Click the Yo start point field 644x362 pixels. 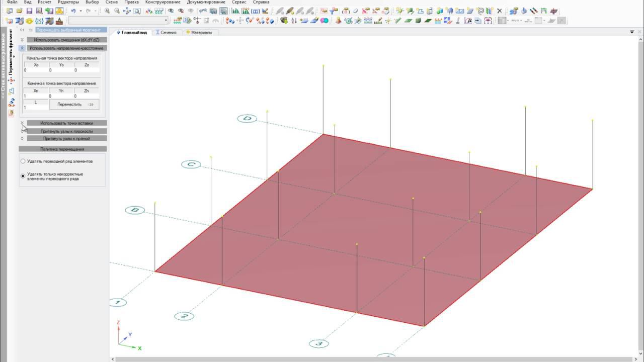[61, 70]
